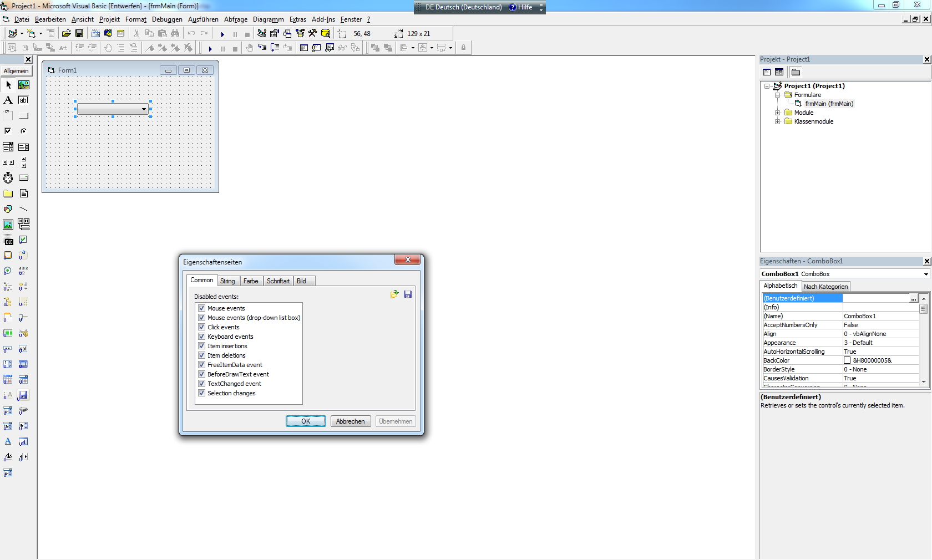
Task: Switch to the Schriftart tab
Action: coord(278,281)
